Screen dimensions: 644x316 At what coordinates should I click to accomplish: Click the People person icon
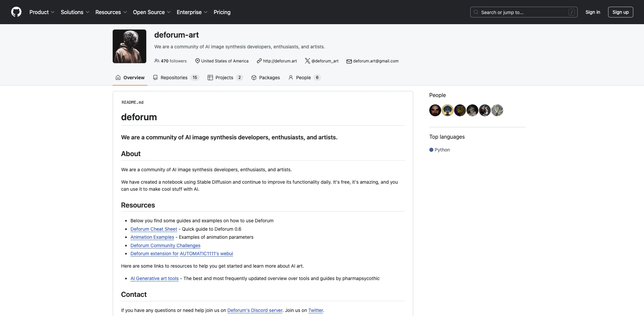click(x=291, y=78)
